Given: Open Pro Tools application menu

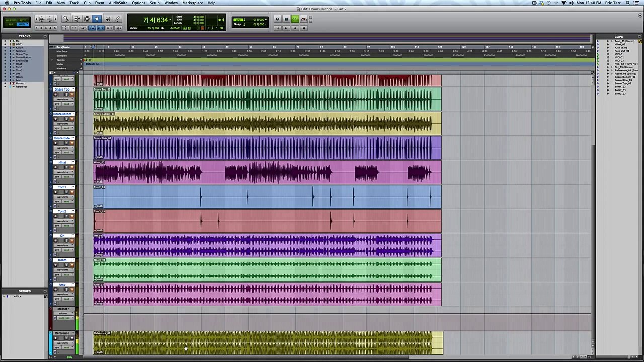Looking at the screenshot, I should point(22,3).
